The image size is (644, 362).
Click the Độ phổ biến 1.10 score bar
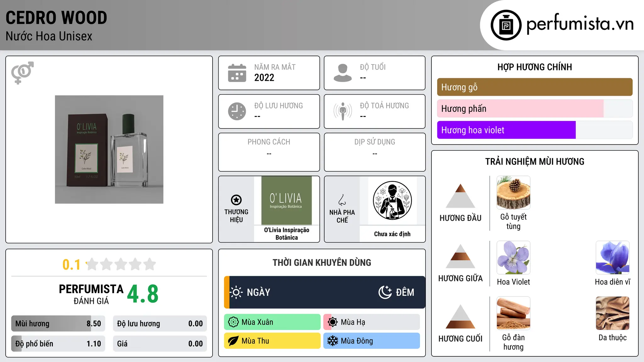[x=58, y=344]
